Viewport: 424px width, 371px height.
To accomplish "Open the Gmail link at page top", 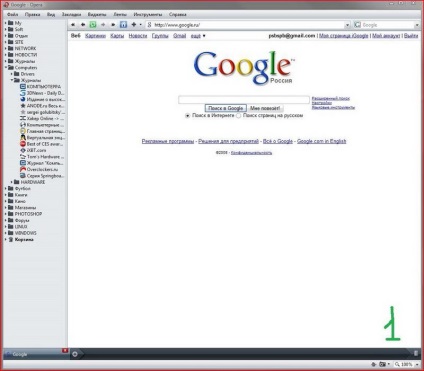I will 180,36.
